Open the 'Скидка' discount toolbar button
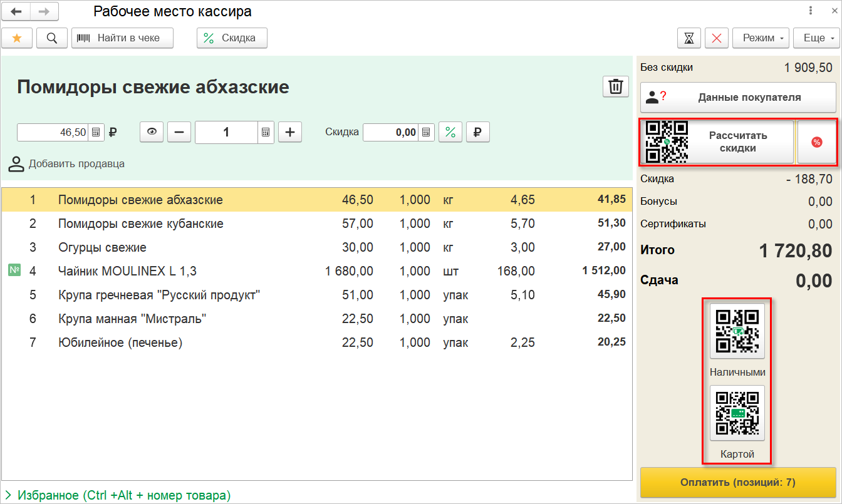Image resolution: width=842 pixels, height=504 pixels. tap(232, 38)
